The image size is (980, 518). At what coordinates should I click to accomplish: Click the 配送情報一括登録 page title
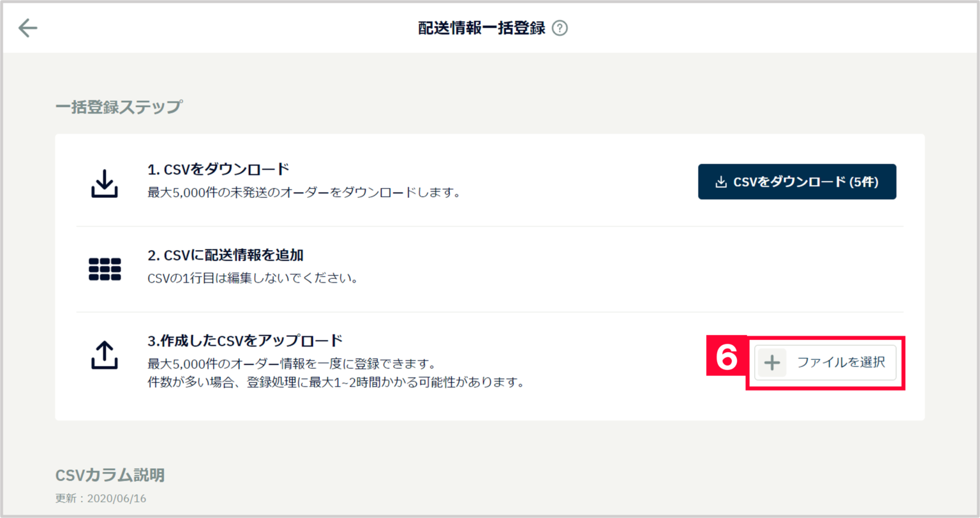[482, 27]
